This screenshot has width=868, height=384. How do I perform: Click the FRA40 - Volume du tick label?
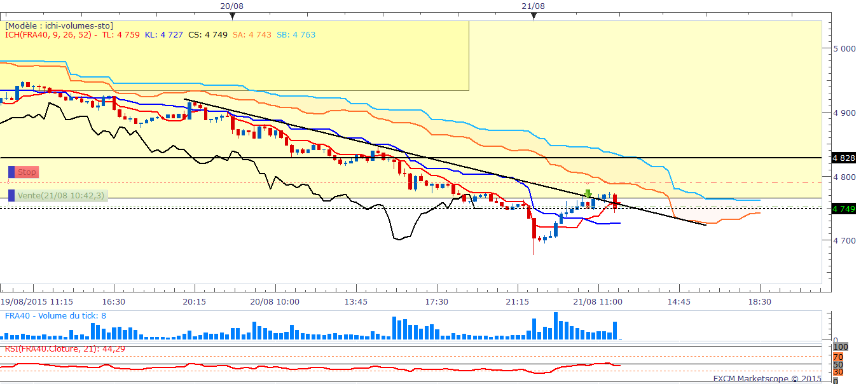56,315
